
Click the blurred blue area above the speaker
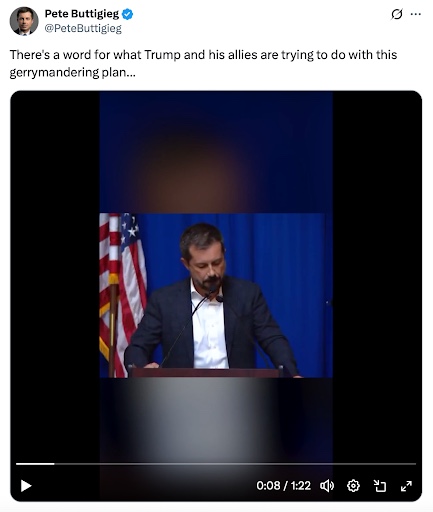[x=216, y=152]
